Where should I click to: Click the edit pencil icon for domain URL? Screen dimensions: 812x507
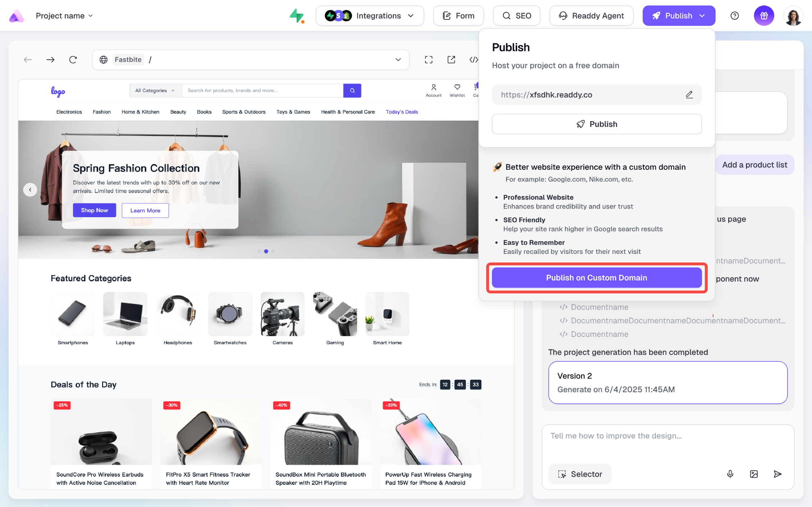click(x=689, y=95)
